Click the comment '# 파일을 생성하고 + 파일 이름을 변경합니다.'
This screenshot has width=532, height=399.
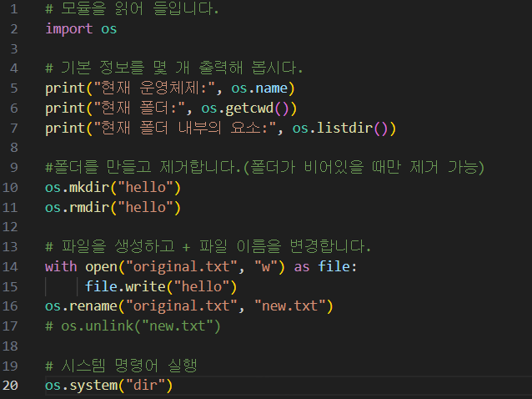pyautogui.click(x=208, y=246)
